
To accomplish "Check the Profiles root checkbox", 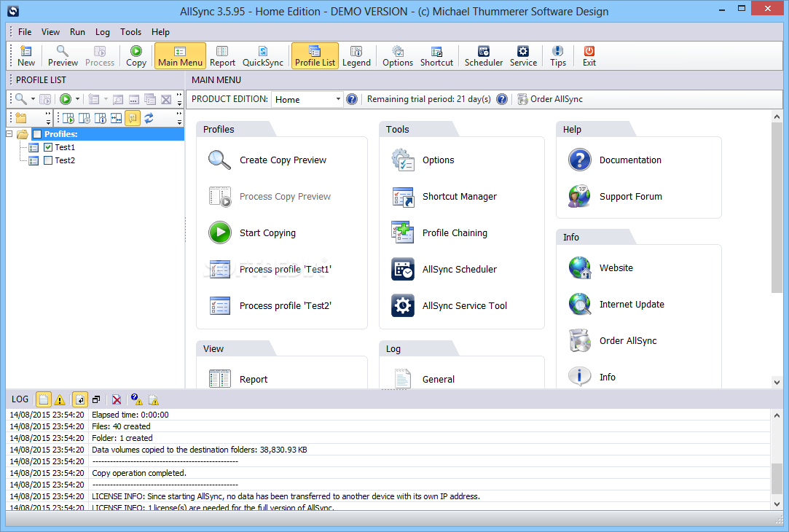I will 36,134.
